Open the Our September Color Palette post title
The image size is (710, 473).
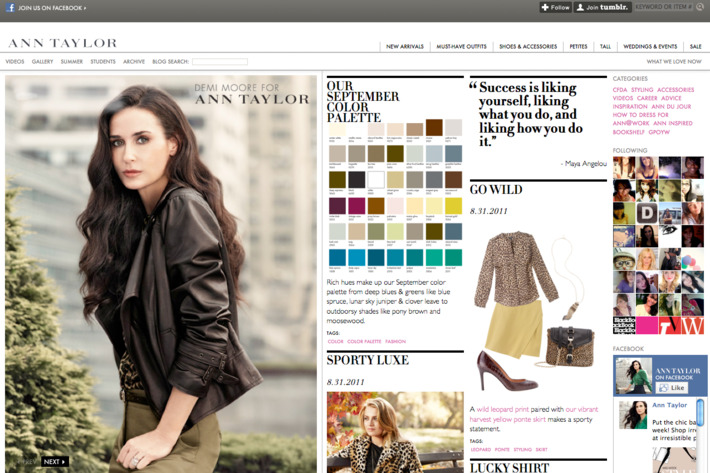click(x=363, y=102)
